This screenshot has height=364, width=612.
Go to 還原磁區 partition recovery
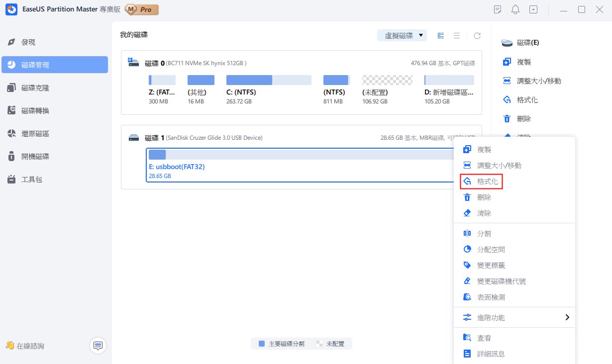tap(35, 134)
